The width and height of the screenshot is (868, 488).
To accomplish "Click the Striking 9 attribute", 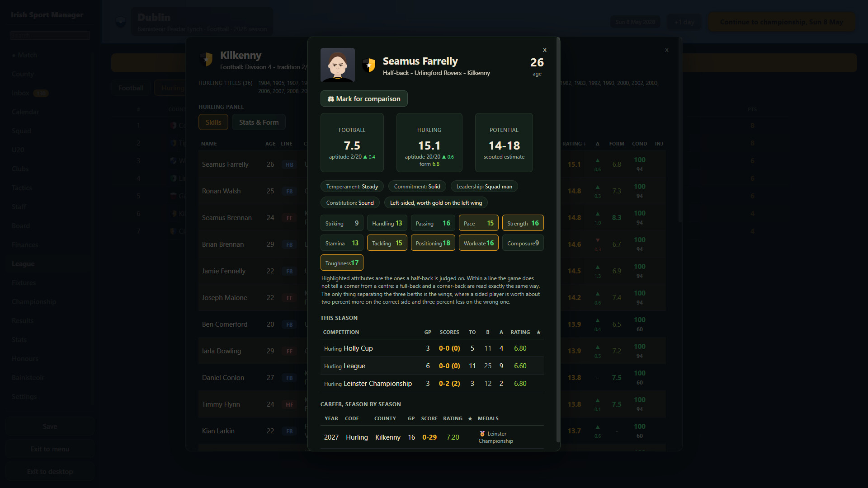I will (x=342, y=223).
